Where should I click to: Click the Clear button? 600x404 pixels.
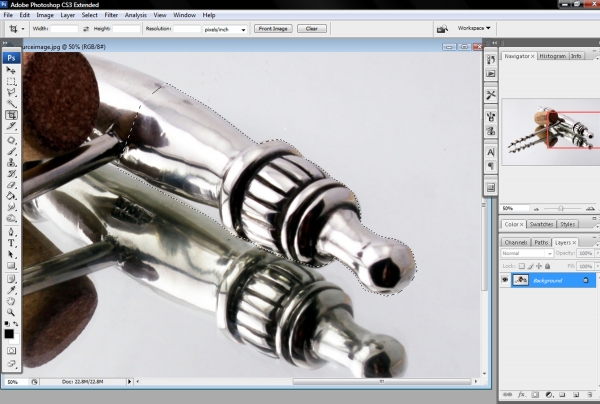pos(311,29)
